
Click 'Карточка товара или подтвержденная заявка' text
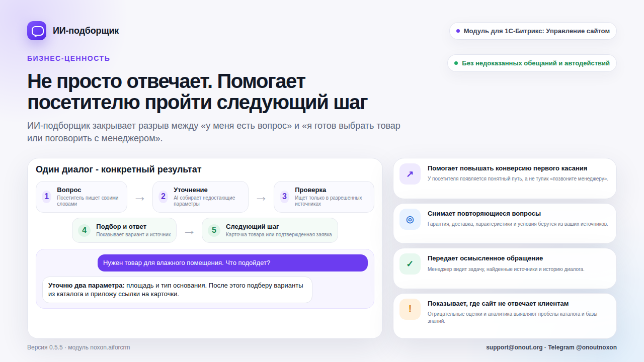279,235
